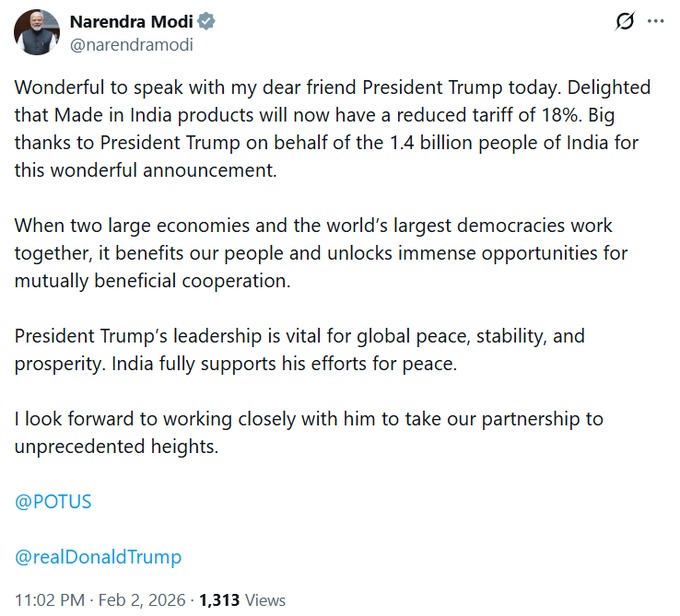Open Narendra Modi's profile picture
The image size is (680, 616).
[x=36, y=32]
